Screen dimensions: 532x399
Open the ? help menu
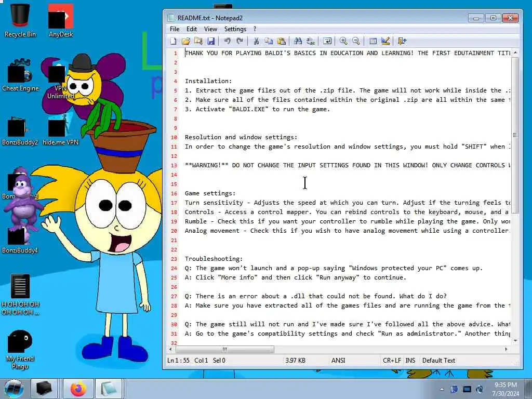point(255,29)
